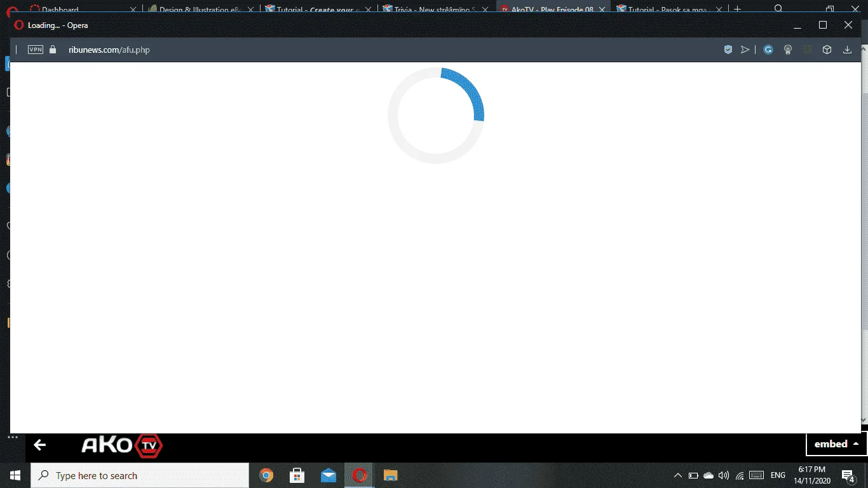
Task: Click the AkoTV back arrow
Action: 40,445
